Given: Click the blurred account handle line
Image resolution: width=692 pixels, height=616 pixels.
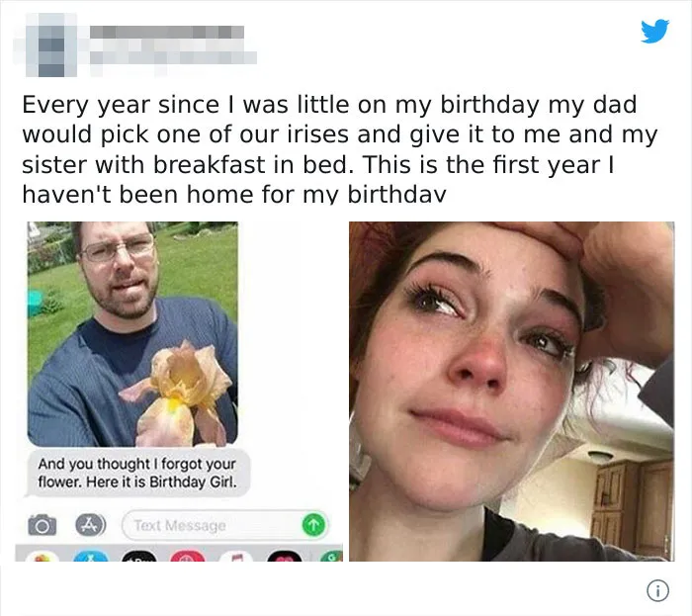Looking at the screenshot, I should tap(173, 57).
